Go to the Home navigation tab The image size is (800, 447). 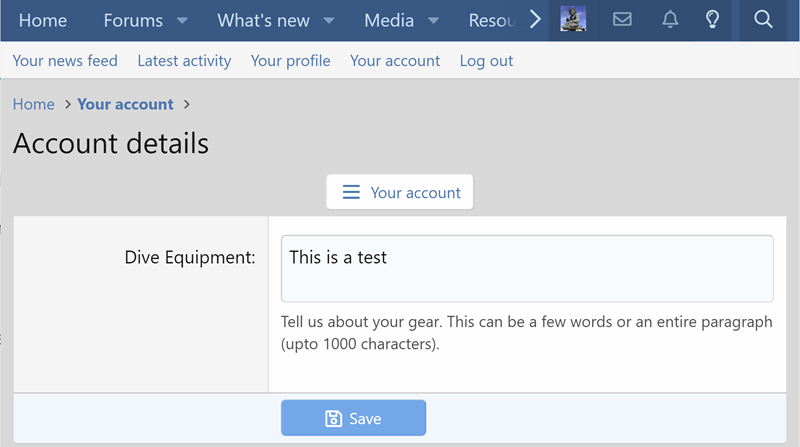43,20
